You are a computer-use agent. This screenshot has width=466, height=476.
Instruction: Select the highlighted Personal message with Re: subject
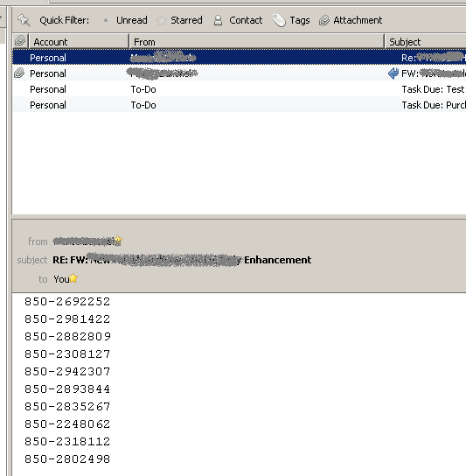coord(239,58)
